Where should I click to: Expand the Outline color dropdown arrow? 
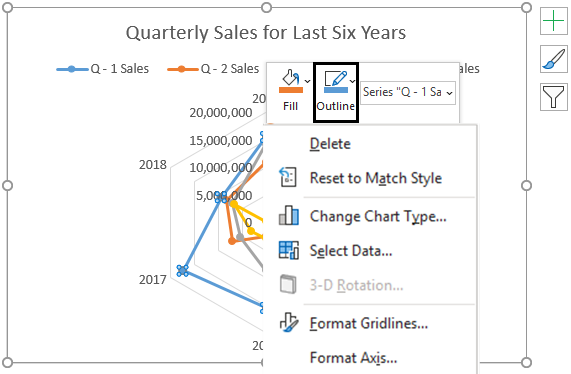[352, 81]
